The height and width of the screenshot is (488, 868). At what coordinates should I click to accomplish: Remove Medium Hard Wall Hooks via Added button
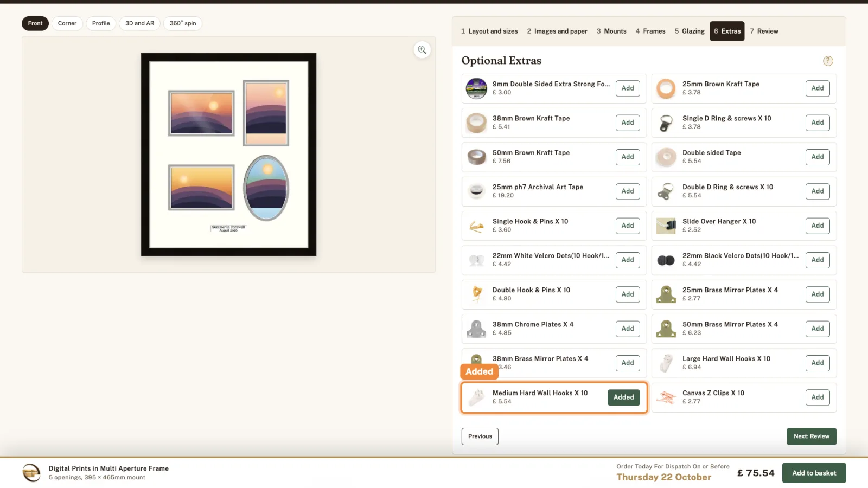[x=624, y=397]
